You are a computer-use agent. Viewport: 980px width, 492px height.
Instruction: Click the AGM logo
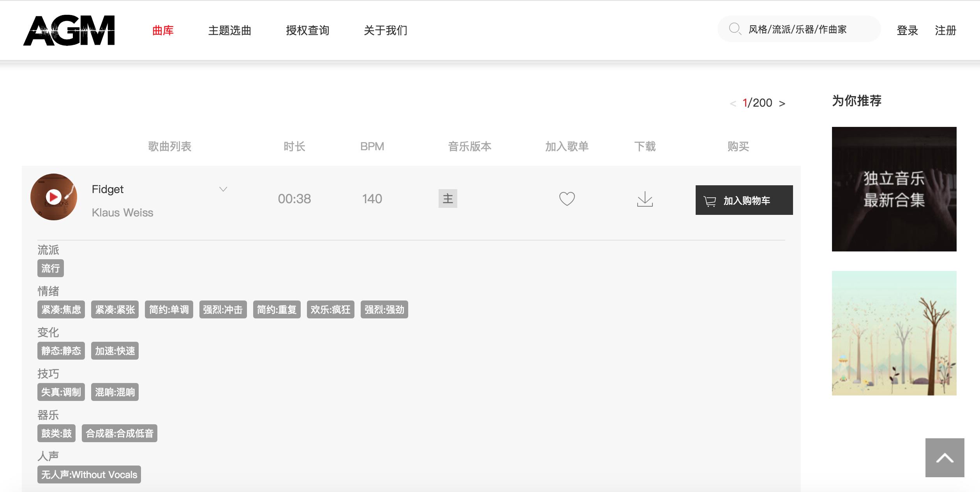click(69, 30)
